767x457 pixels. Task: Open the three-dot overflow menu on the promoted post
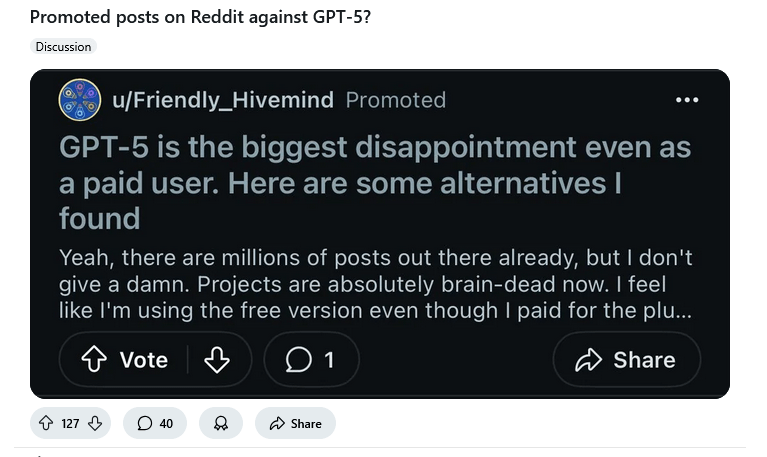pyautogui.click(x=687, y=100)
